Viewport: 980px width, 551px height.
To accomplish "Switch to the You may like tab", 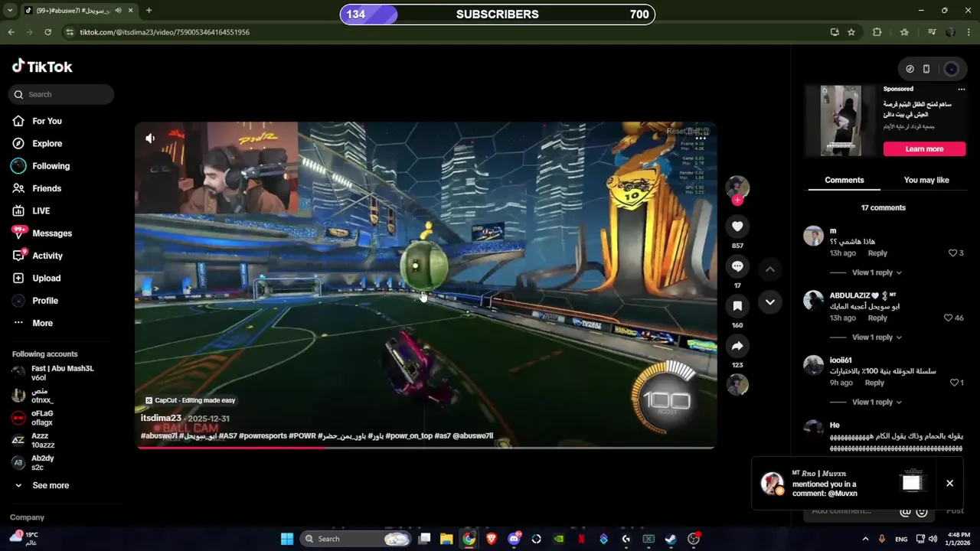I will point(926,181).
